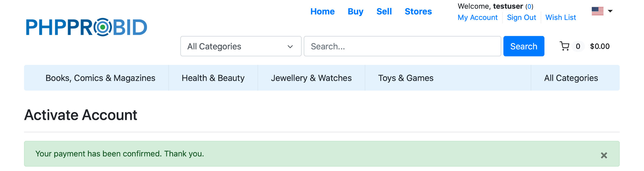Viewport: 644px width, 171px height.
Task: Dismiss the payment confirmed alert
Action: [x=604, y=155]
